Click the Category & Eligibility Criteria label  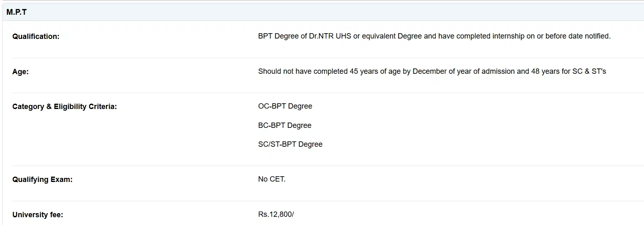pyautogui.click(x=64, y=107)
